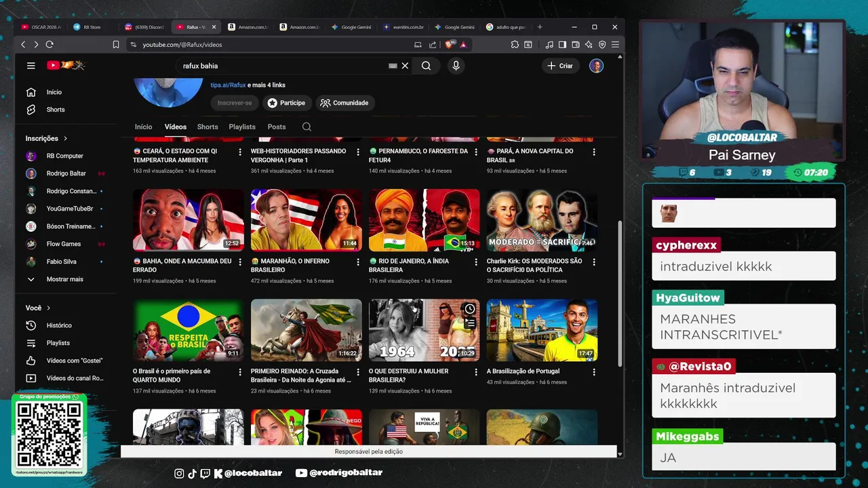
Task: Open the account avatar menu
Action: [x=596, y=66]
